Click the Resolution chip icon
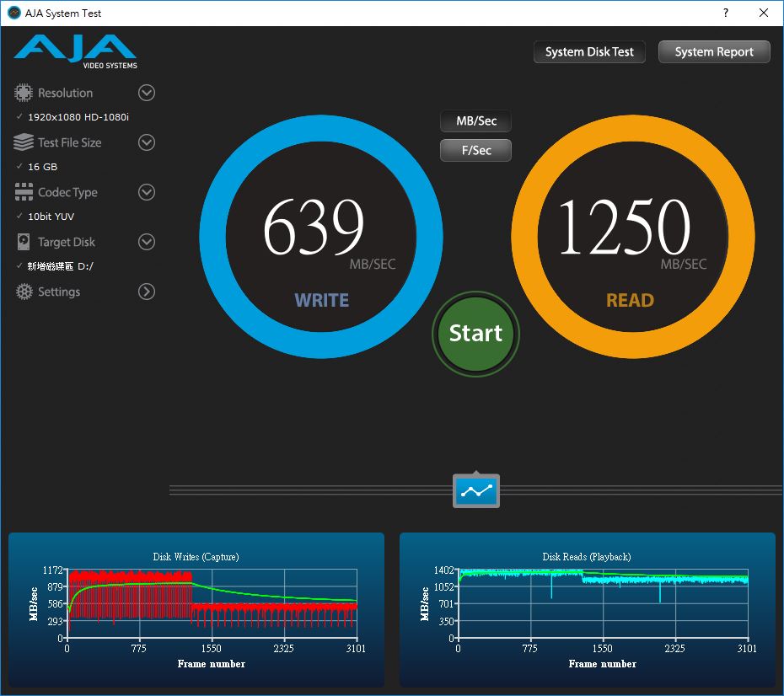 (x=23, y=93)
